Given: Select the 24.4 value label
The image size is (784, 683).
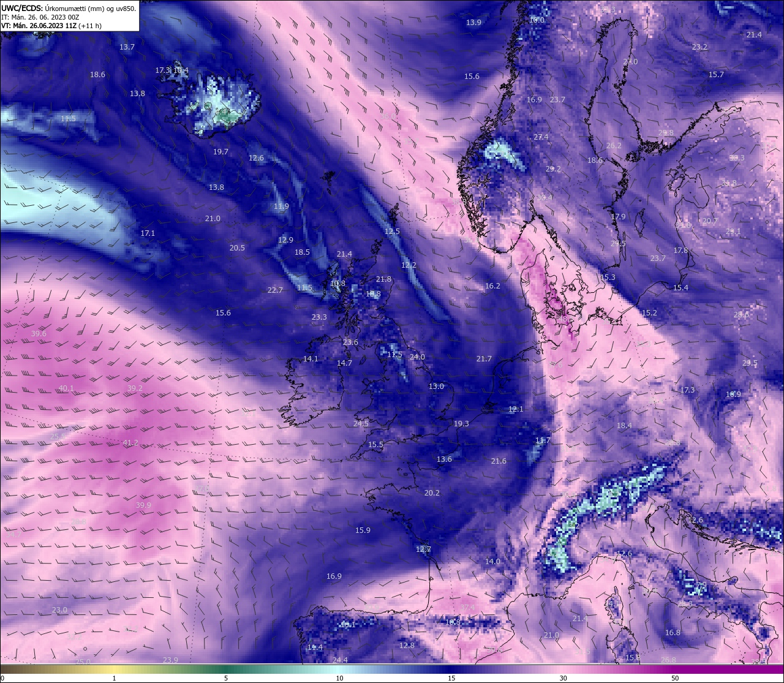Looking at the screenshot, I should coord(340,660).
